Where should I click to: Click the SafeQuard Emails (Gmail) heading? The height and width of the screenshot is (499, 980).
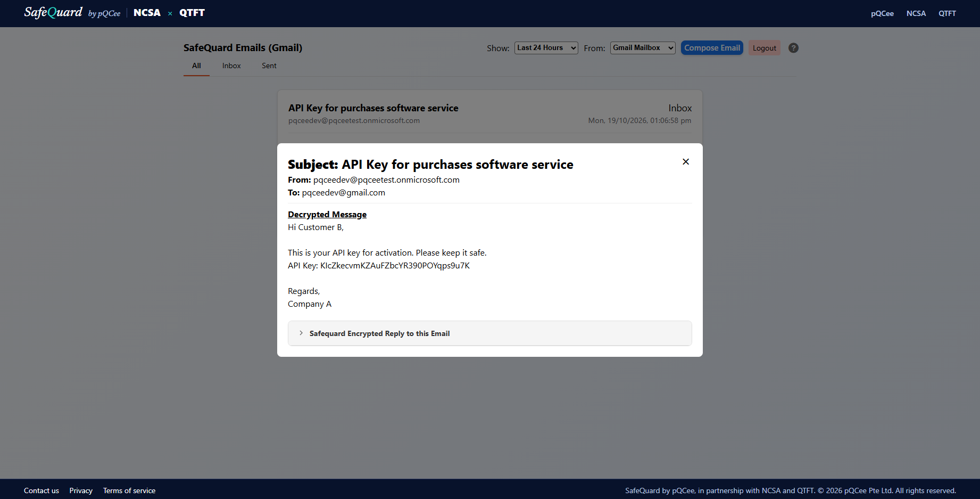pyautogui.click(x=243, y=48)
